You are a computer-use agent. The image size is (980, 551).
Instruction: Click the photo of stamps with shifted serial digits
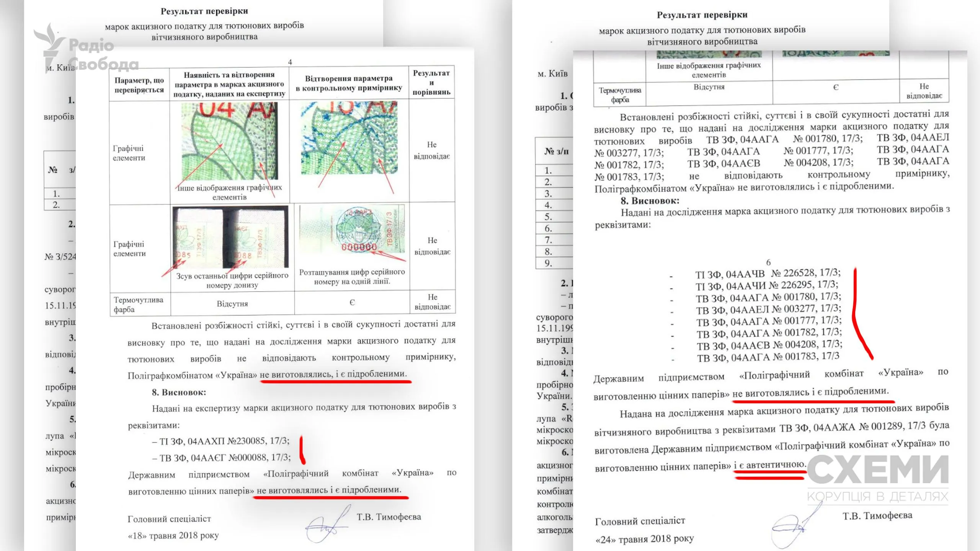point(230,237)
